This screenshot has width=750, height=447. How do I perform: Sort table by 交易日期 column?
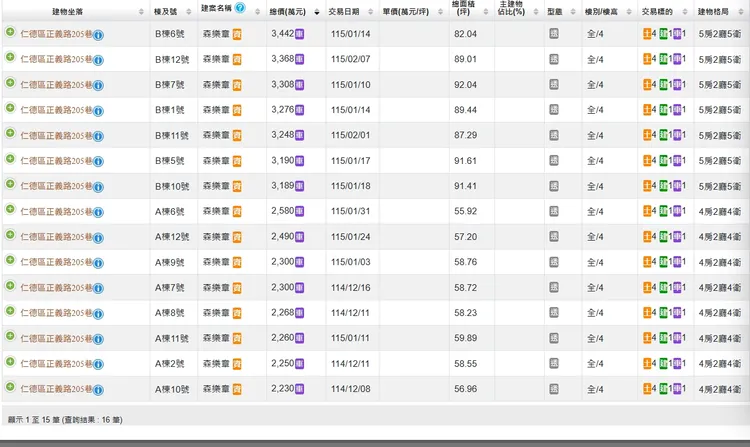pos(349,9)
